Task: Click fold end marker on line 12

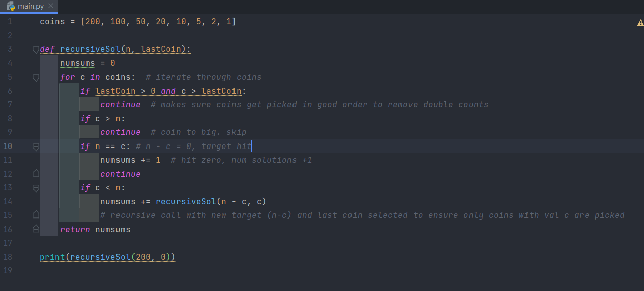Action: [x=36, y=174]
